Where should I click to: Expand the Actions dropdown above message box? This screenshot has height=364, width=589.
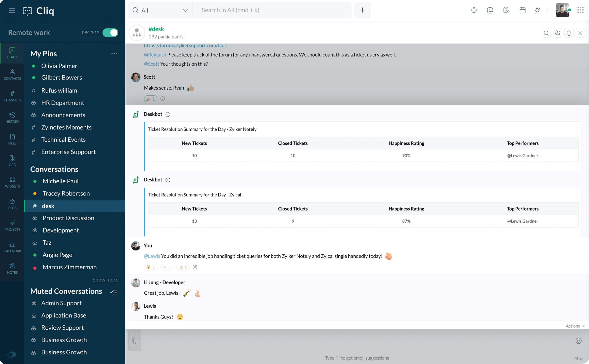pos(575,326)
